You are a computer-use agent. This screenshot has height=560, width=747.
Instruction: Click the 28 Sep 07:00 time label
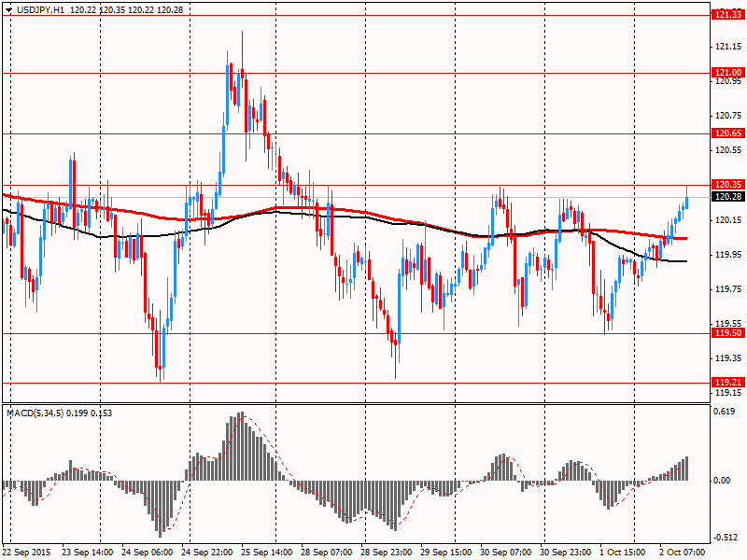326,553
